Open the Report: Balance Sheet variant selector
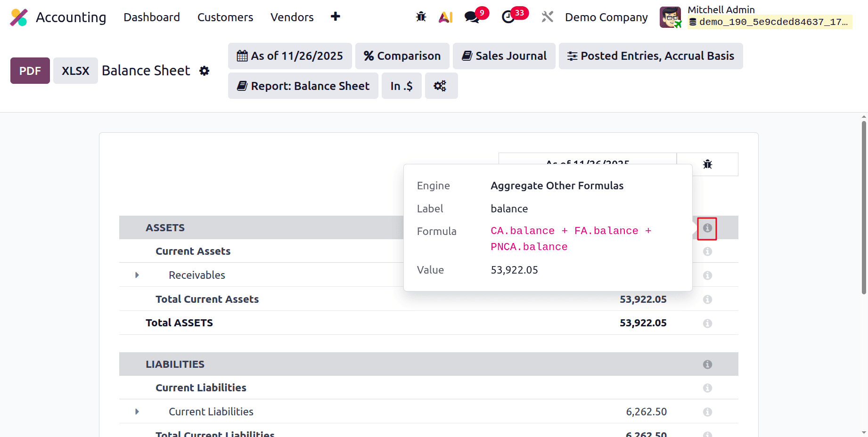The width and height of the screenshot is (868, 437). [x=303, y=86]
